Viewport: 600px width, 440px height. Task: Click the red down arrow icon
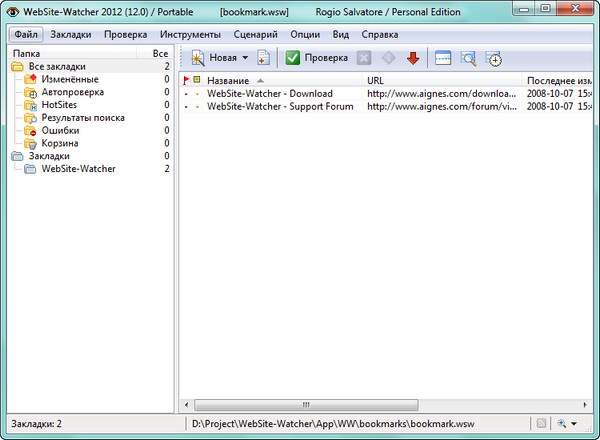coord(413,58)
